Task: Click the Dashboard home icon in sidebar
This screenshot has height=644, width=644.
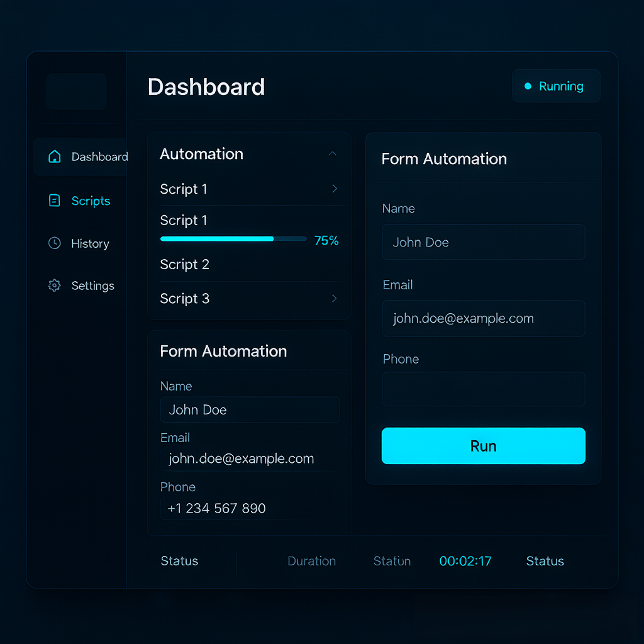Action: pos(55,157)
